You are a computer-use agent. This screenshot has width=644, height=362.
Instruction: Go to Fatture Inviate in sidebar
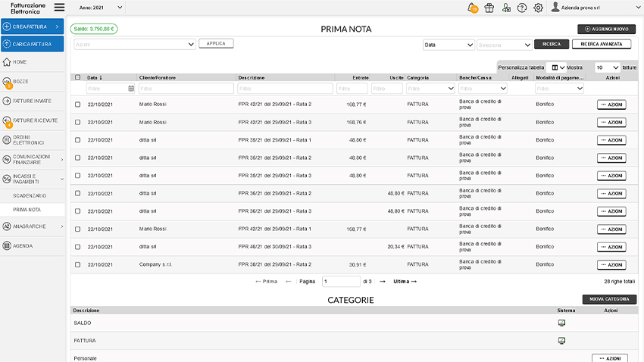(32, 101)
